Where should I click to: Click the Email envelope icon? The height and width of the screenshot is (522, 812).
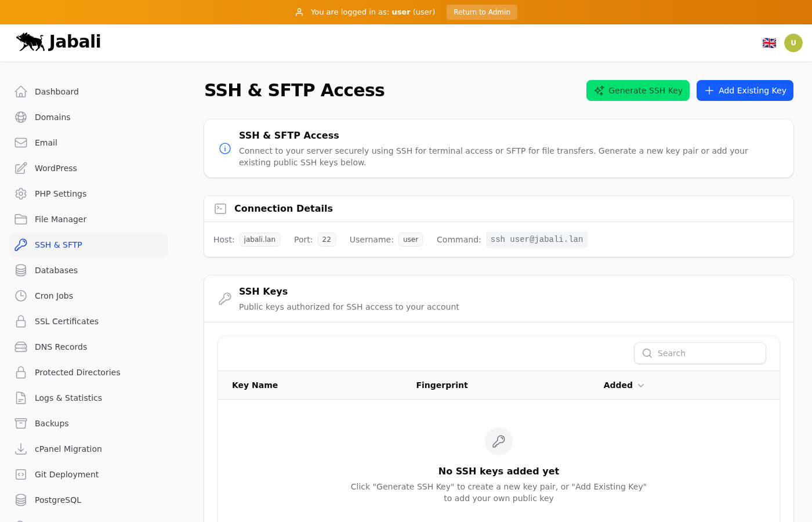21,143
